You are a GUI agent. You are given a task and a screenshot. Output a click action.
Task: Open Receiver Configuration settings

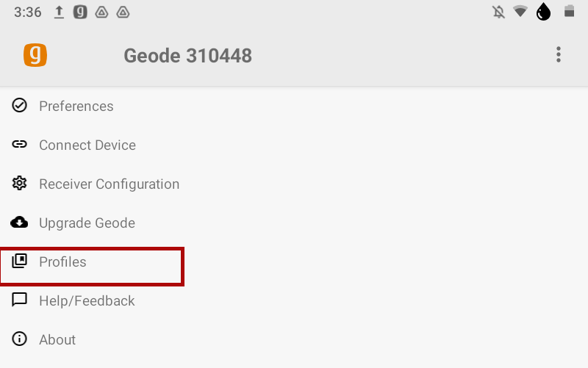(109, 184)
